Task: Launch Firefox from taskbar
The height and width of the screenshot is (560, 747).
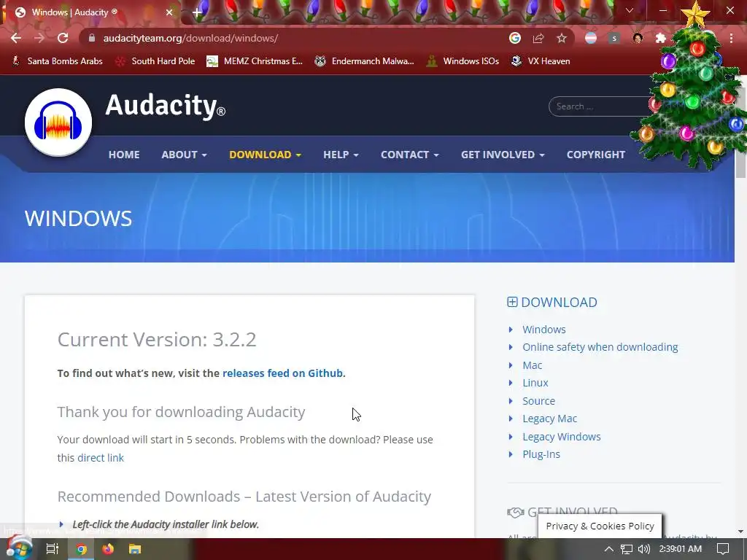Action: (108, 549)
